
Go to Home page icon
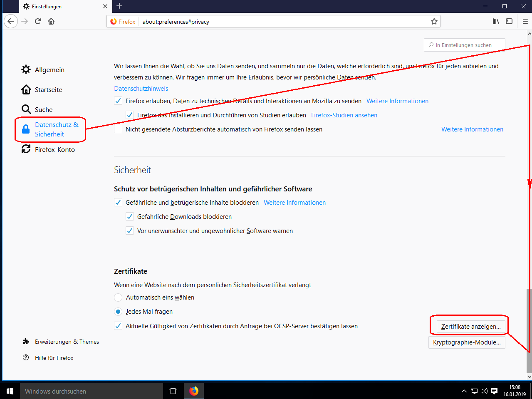coord(51,21)
